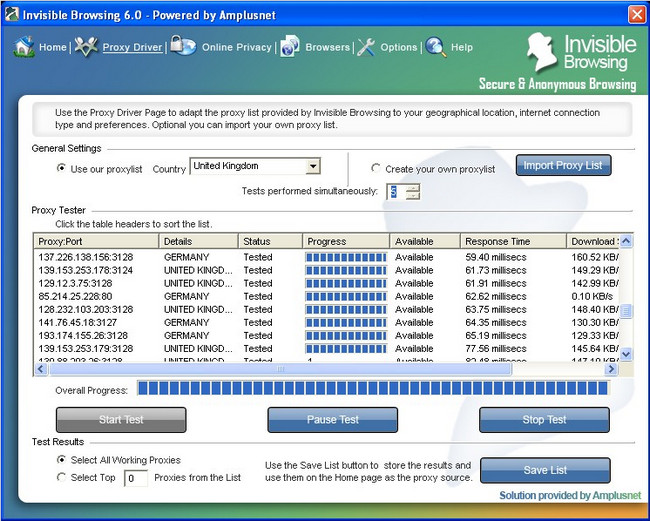Click the Select Top proxies number field
The width and height of the screenshot is (650, 521).
(135, 478)
